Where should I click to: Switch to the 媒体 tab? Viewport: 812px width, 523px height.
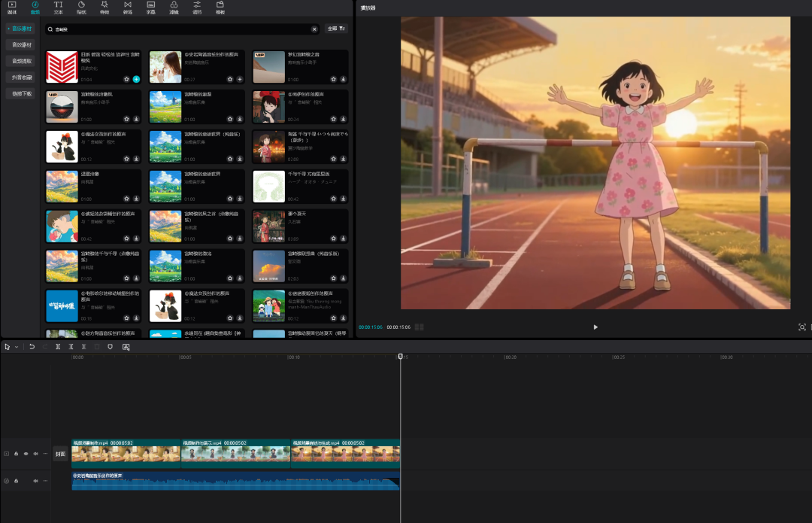coord(12,8)
